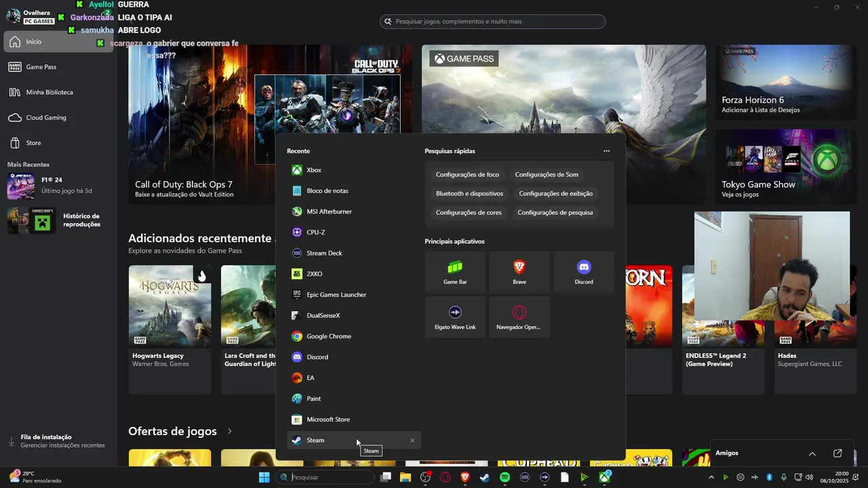Open Histórico de reproduções in sidebar
Image resolution: width=868 pixels, height=488 pixels.
pyautogui.click(x=58, y=220)
